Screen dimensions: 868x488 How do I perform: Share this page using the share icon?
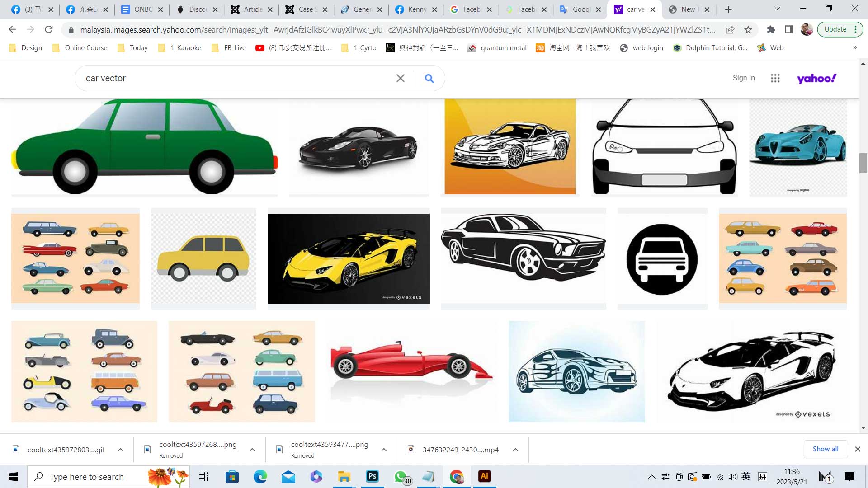(x=730, y=30)
